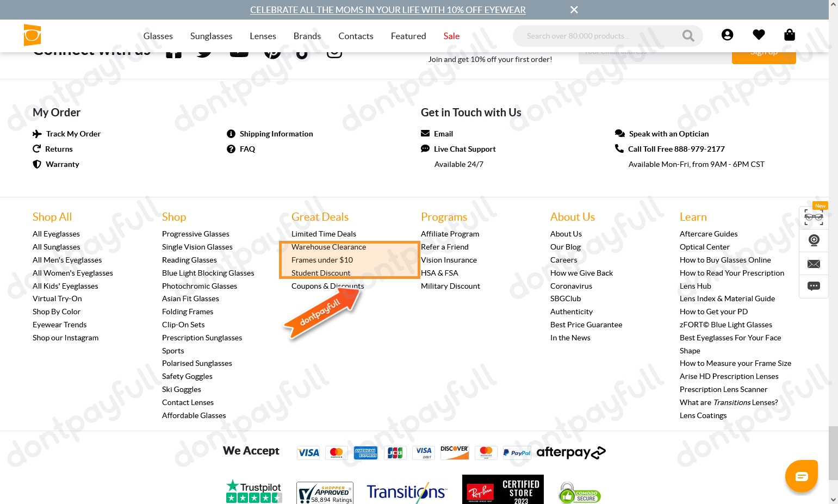Open the user account icon

click(x=727, y=35)
